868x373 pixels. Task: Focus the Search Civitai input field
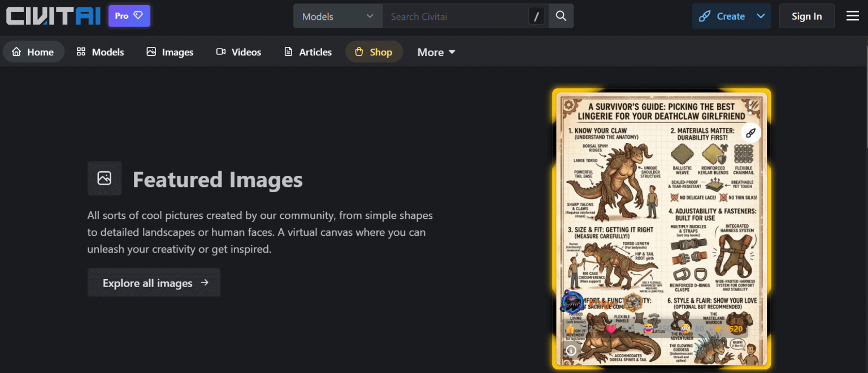click(455, 16)
